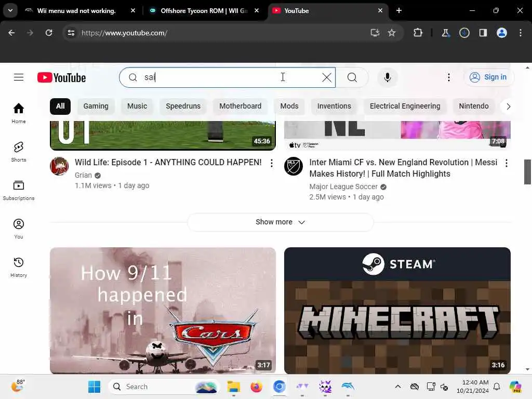This screenshot has width=532, height=399.
Task: Select the Mods filter chip
Action: [x=289, y=106]
